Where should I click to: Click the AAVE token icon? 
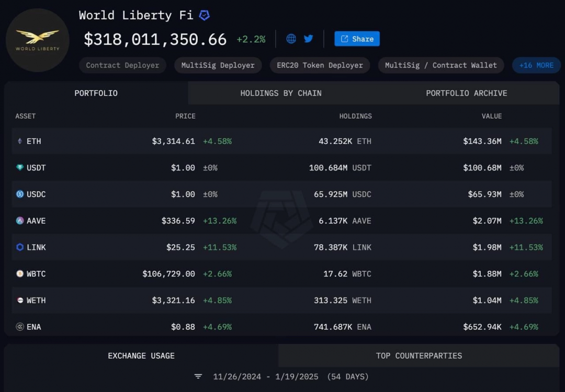(20, 221)
